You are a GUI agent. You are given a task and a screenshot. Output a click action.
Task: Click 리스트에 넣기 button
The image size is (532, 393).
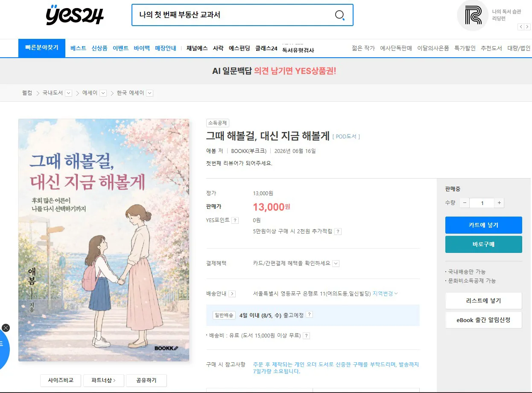click(483, 301)
